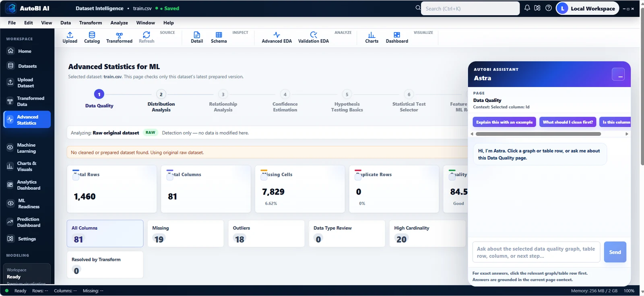Go to step 2 Distribution Analysis
This screenshot has height=296, width=644.
[161, 101]
